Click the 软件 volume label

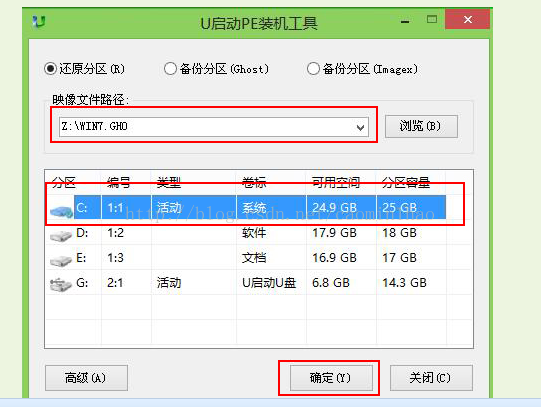254,233
